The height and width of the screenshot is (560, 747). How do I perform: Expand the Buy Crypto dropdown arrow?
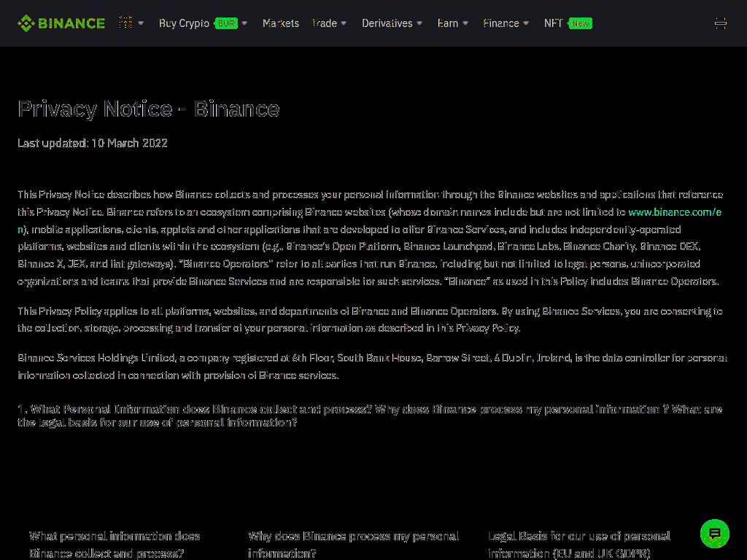[244, 23]
